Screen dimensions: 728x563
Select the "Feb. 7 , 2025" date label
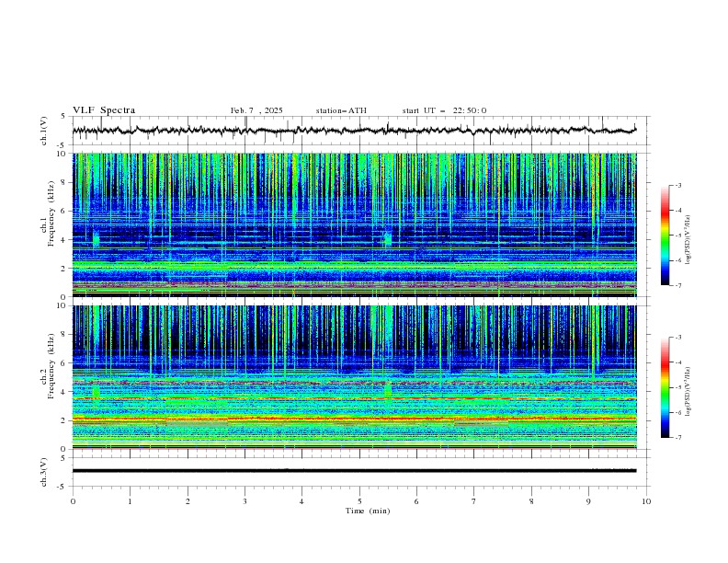tap(256, 110)
